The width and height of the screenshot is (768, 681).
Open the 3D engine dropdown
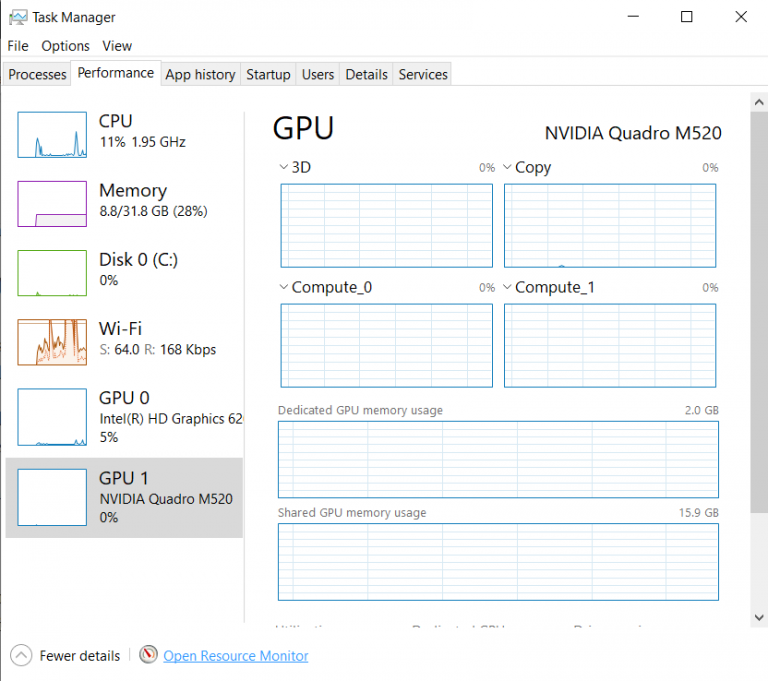click(283, 168)
